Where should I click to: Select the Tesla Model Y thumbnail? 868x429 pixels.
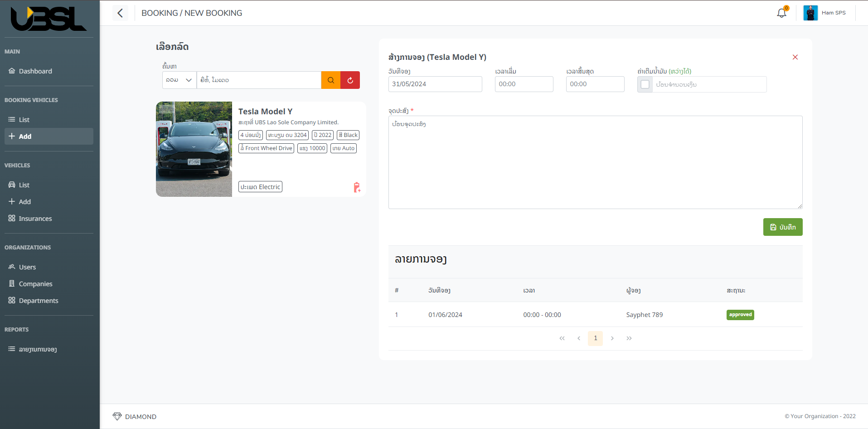click(x=194, y=149)
